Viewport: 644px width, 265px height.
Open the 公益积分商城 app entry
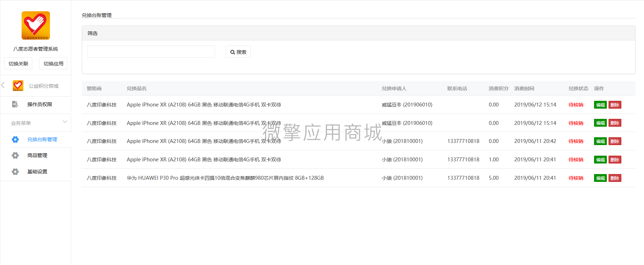(x=44, y=86)
